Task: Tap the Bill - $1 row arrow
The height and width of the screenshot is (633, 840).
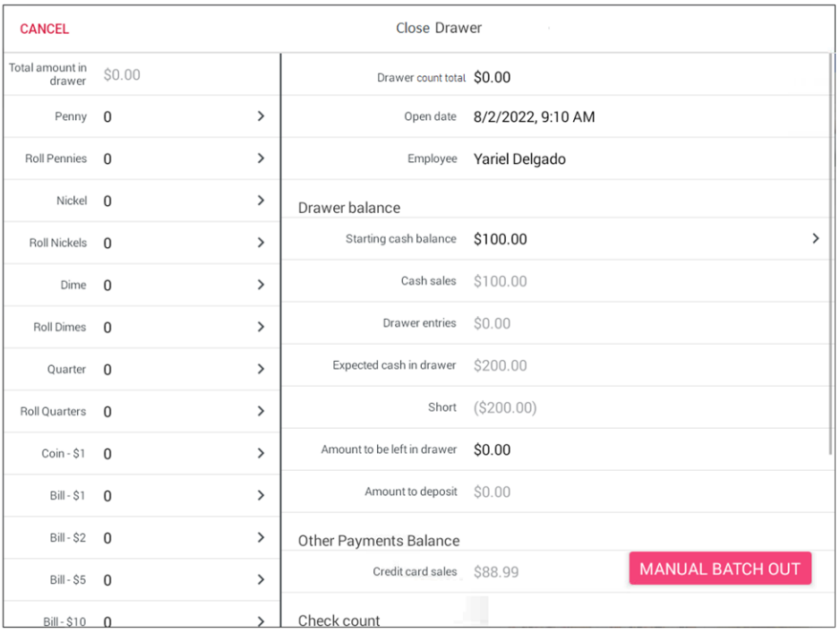Action: tap(261, 495)
